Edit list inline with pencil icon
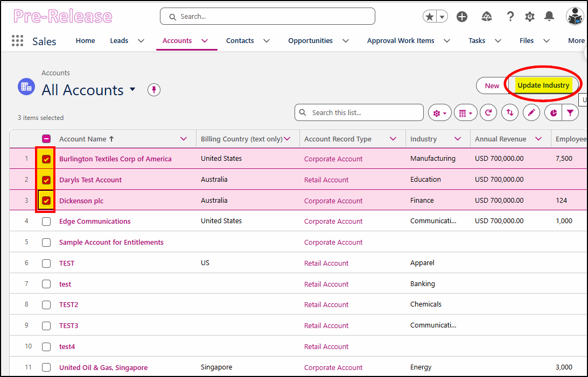 [x=531, y=113]
